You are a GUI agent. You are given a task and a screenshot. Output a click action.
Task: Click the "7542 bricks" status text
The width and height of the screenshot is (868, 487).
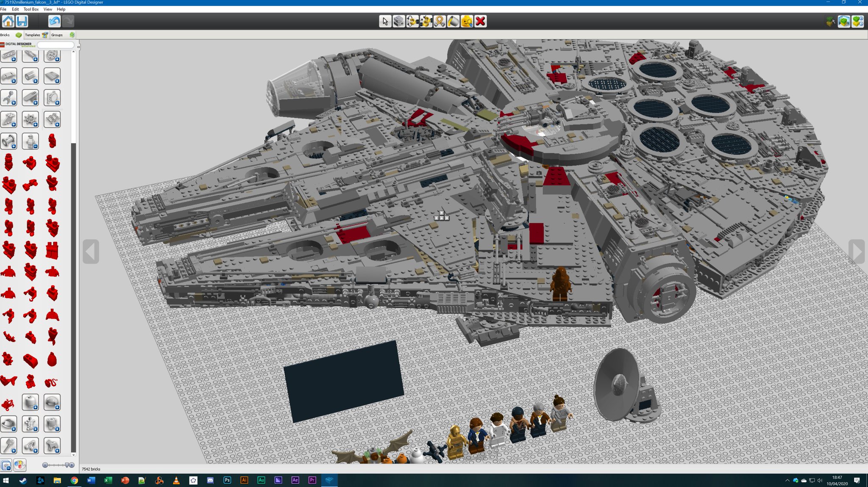click(91, 469)
